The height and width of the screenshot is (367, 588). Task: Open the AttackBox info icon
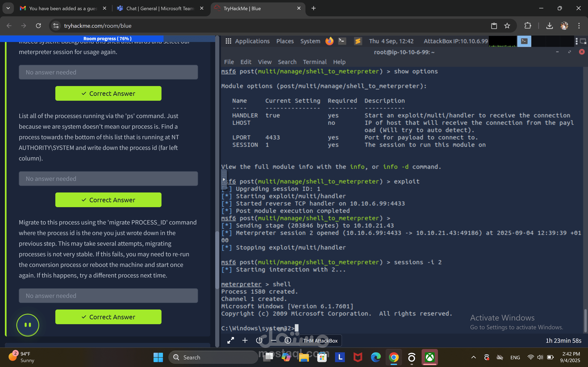[x=288, y=340]
